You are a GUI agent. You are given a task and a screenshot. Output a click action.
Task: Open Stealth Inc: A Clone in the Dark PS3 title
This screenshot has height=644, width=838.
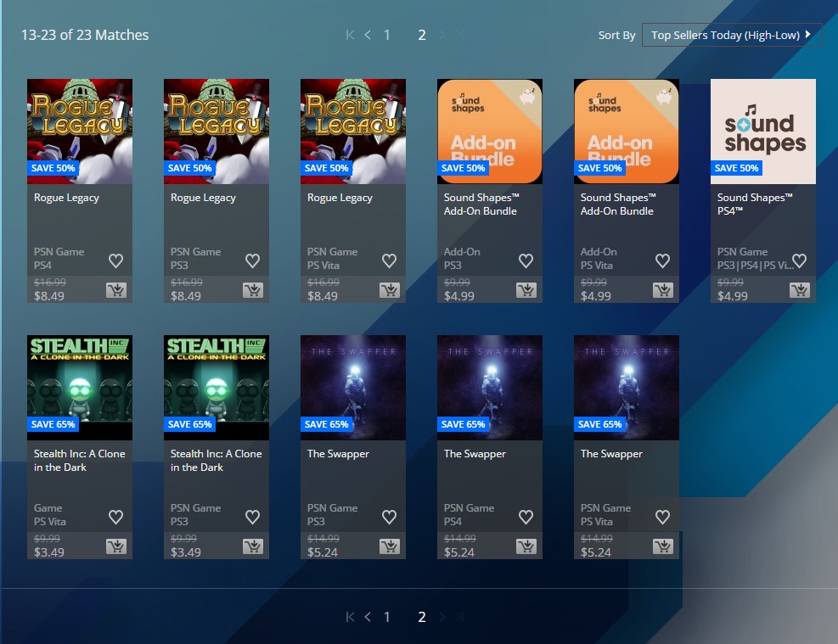point(216,460)
